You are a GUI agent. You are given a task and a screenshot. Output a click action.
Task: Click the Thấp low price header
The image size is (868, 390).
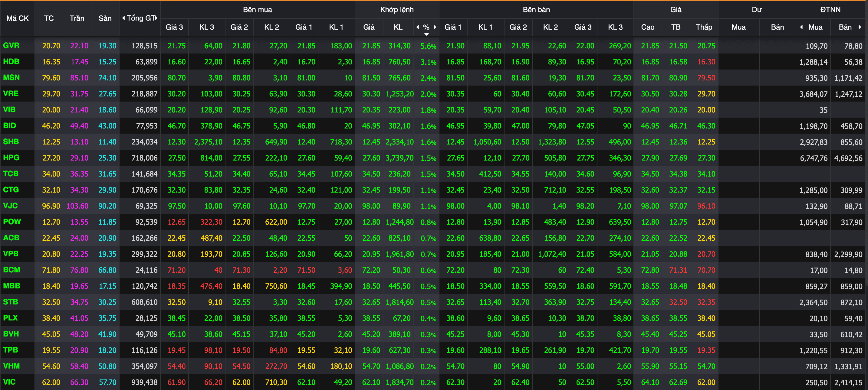(704, 27)
